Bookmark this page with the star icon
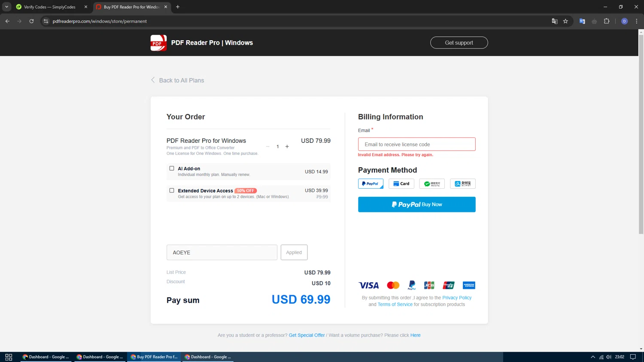The height and width of the screenshot is (362, 644). 565,21
